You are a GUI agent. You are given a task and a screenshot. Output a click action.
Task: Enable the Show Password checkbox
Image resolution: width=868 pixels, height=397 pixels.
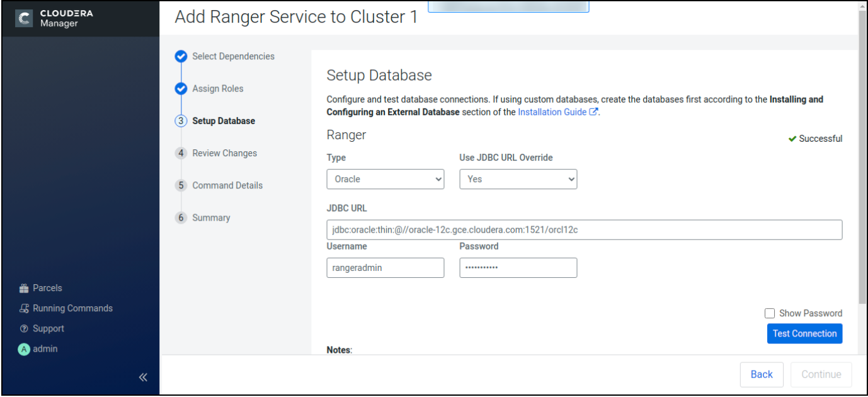coord(770,313)
